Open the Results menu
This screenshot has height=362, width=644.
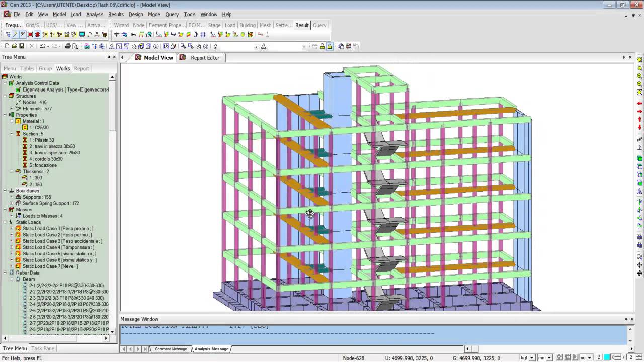[x=116, y=14]
